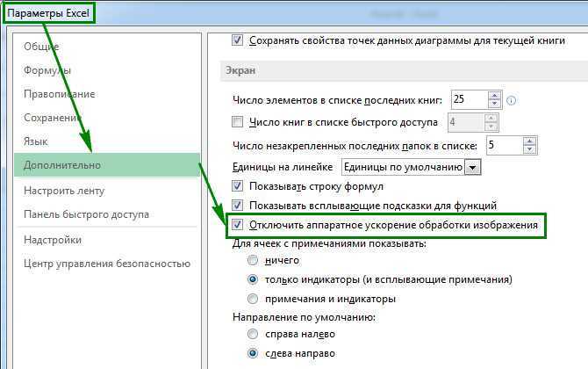588x369 pixels.
Task: Open the 'Единицы на линейке' dropdown
Action: tap(472, 168)
